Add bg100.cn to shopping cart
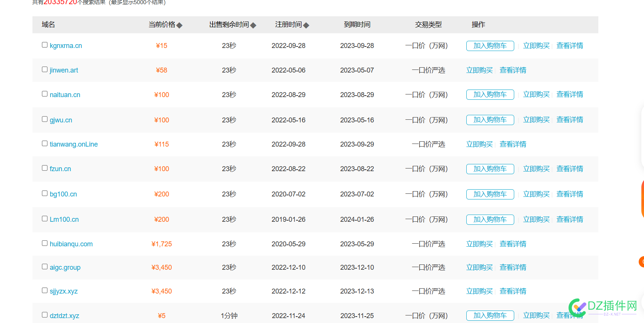Screen dimensions: 644x323 pyautogui.click(x=490, y=194)
